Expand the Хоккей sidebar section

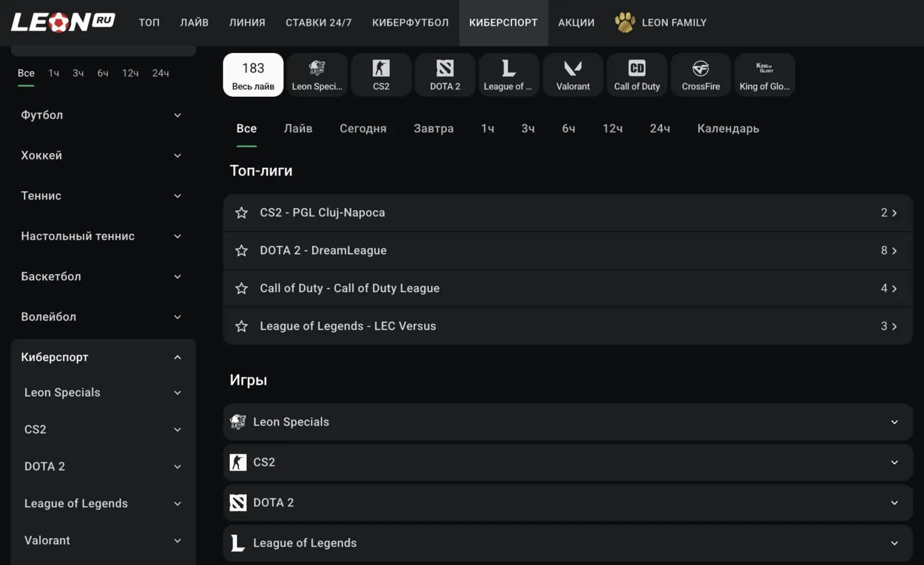(177, 156)
